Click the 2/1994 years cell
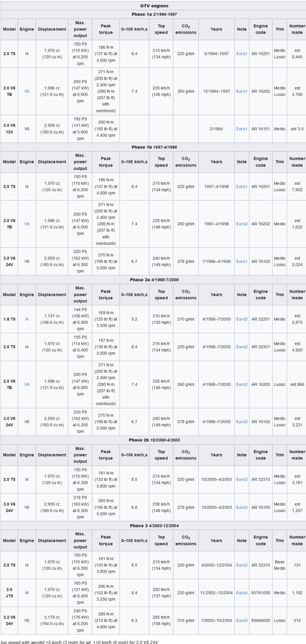Viewport: 306px width, 644px height. [216, 129]
